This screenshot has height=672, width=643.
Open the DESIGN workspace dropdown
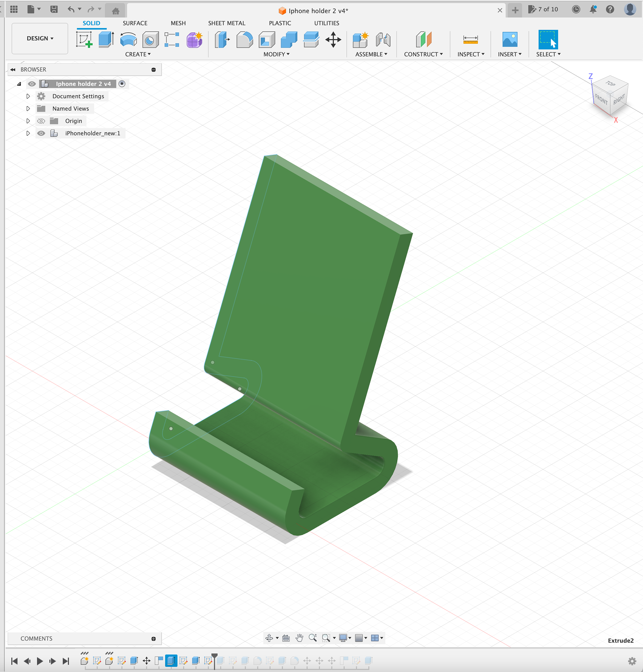(40, 39)
